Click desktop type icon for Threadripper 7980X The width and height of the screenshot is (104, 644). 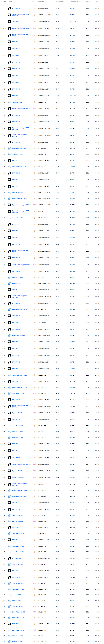(x=34, y=28)
